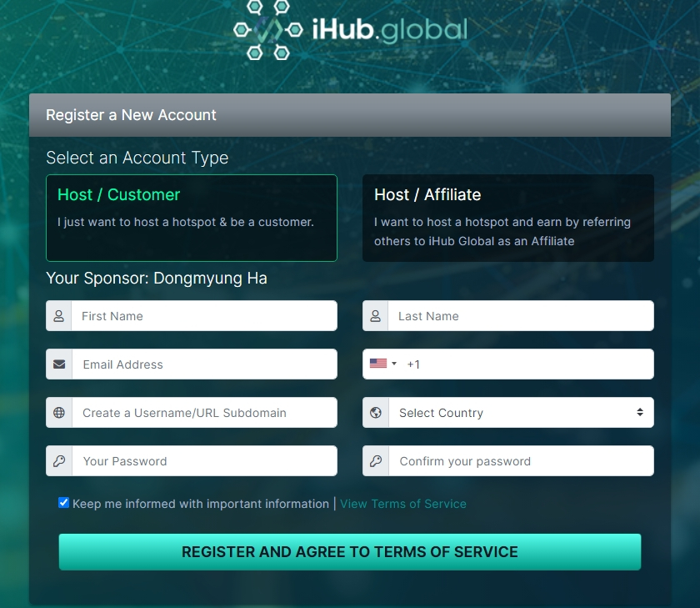Click the key icon beside Confirm your password
The width and height of the screenshot is (700, 608).
click(376, 460)
